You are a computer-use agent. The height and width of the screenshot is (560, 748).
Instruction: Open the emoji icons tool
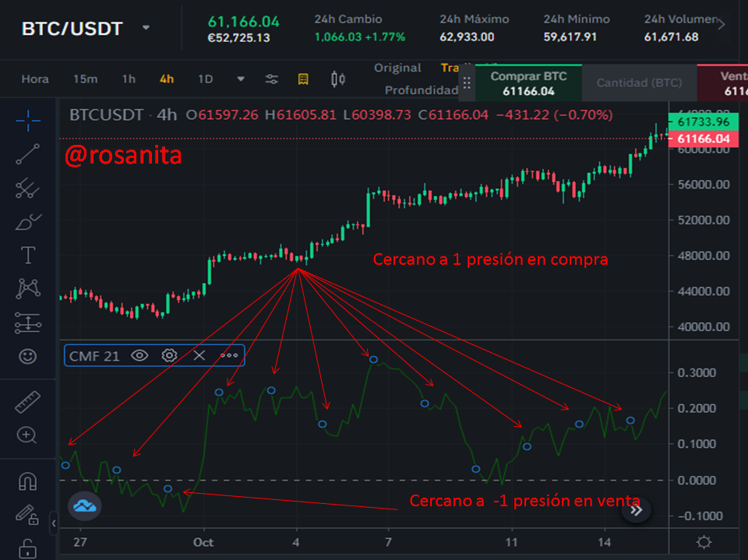(28, 356)
